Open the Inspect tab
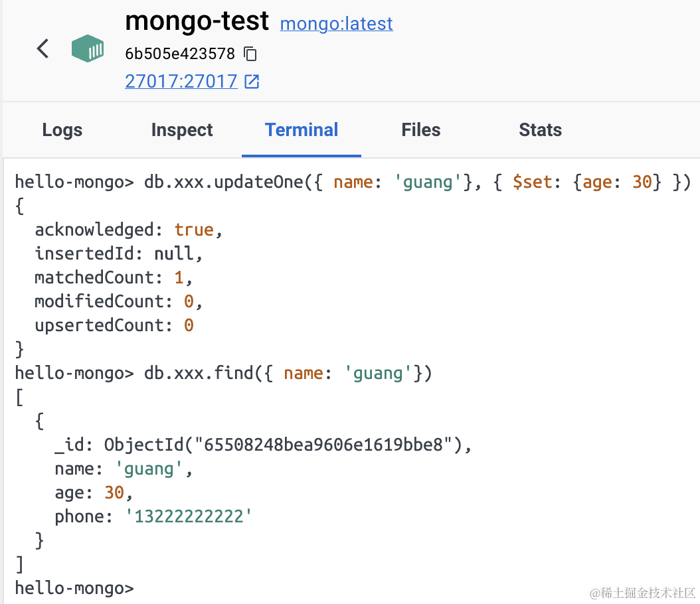 tap(182, 130)
